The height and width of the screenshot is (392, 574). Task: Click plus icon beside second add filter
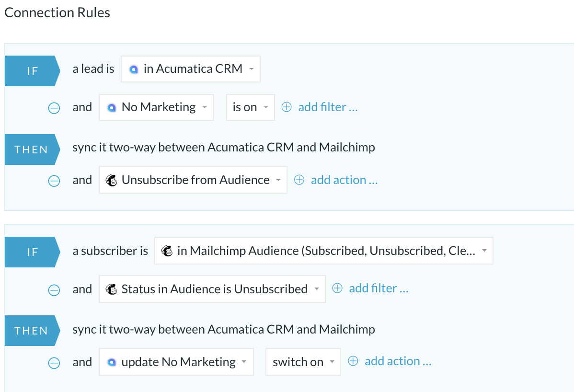point(337,288)
